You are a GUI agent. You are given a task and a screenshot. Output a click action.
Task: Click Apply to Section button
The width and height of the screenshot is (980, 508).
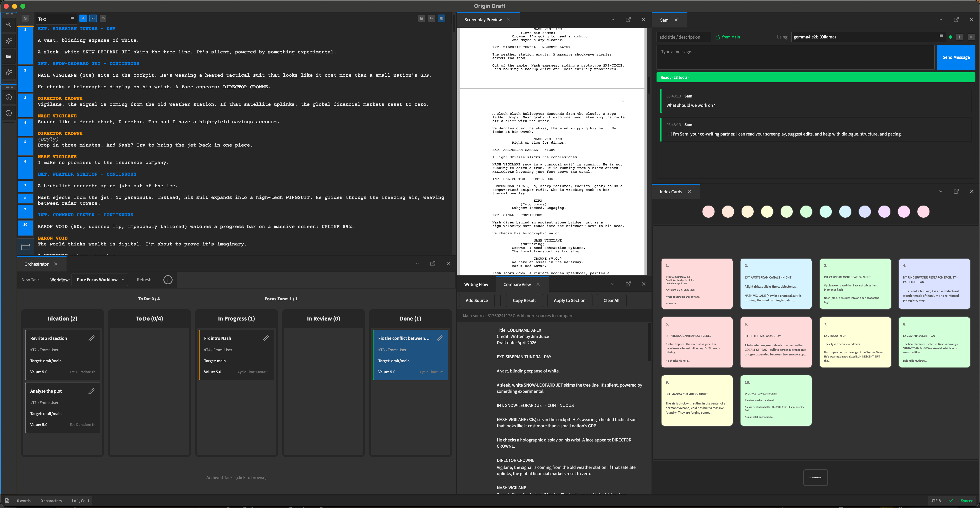click(x=569, y=300)
